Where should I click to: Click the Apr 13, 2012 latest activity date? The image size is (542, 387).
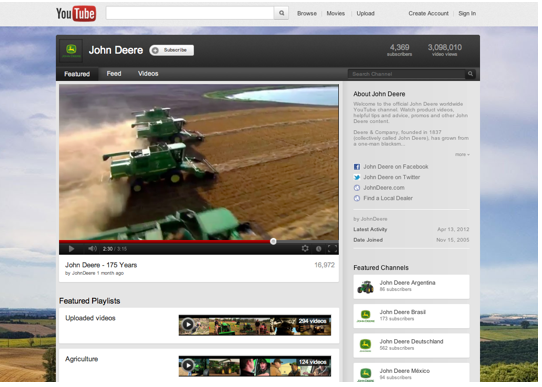click(453, 229)
